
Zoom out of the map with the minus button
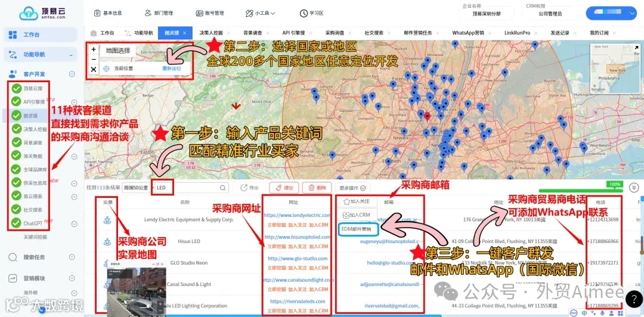coord(94,60)
